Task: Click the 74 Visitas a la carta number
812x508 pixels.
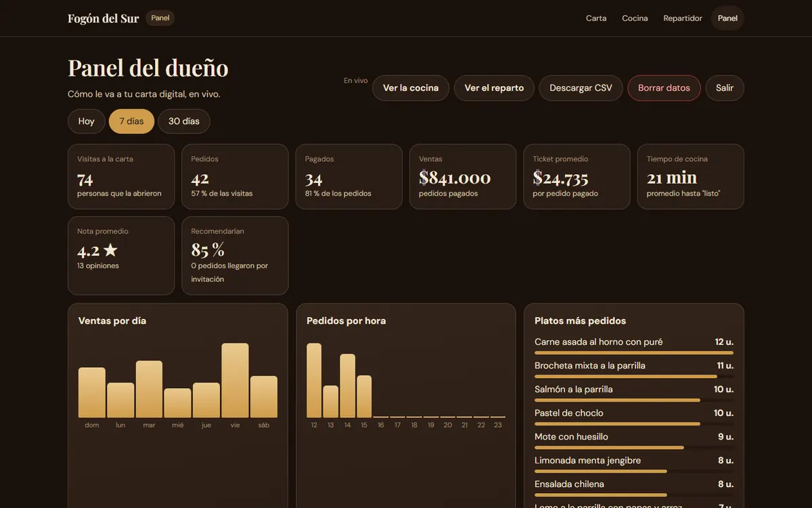Action: pos(85,179)
